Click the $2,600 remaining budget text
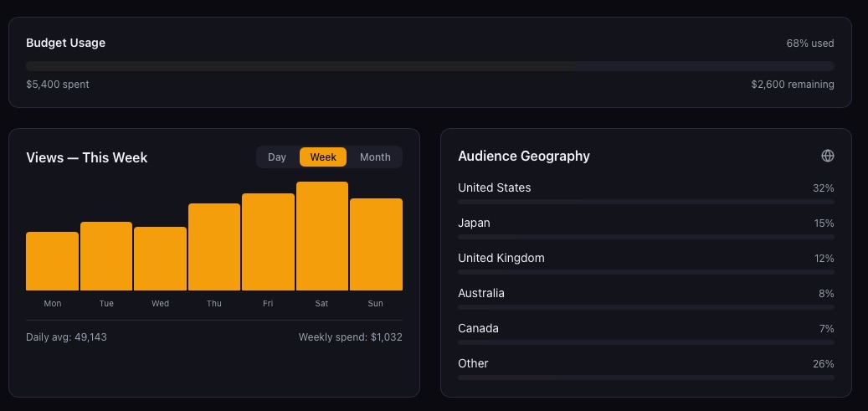 click(792, 85)
